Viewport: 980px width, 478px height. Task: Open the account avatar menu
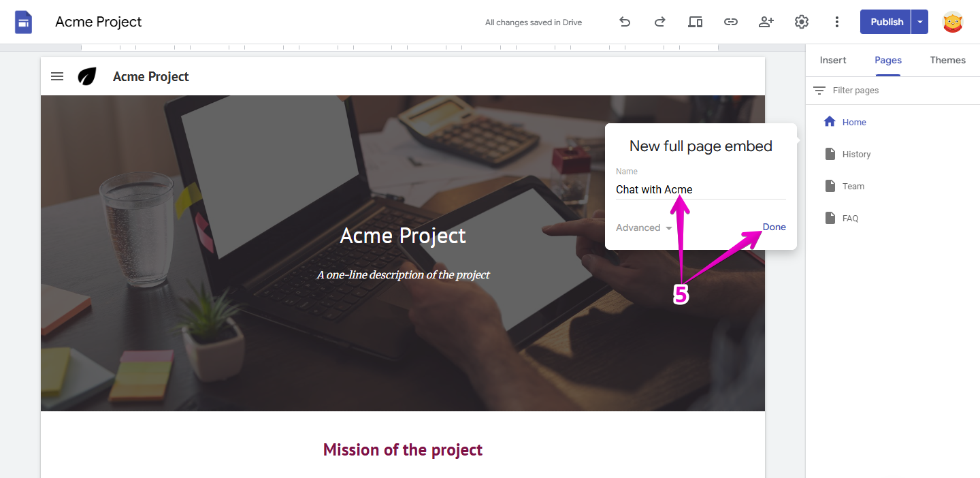pyautogui.click(x=953, y=22)
